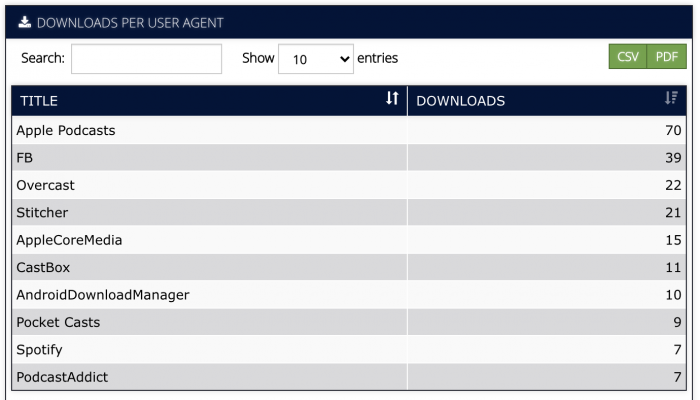Select the CastBox row title
Viewport: 700px width, 400px height.
point(43,267)
